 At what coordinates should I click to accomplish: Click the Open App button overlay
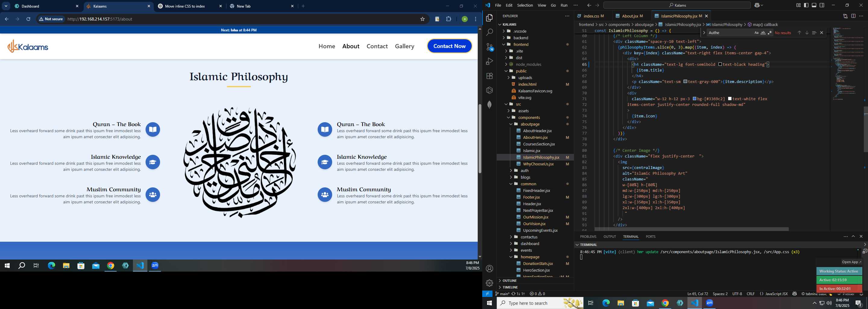(851, 262)
